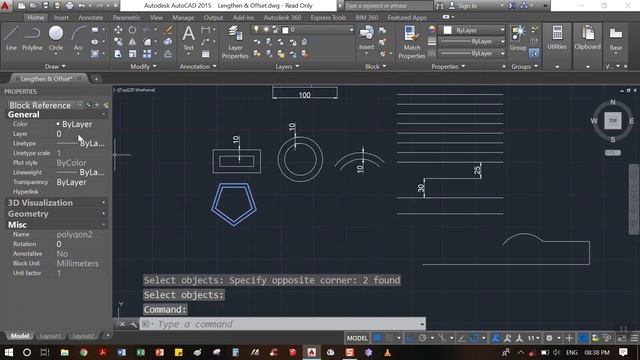The width and height of the screenshot is (640, 360).
Task: Select the Polyline tool
Action: 32,38
